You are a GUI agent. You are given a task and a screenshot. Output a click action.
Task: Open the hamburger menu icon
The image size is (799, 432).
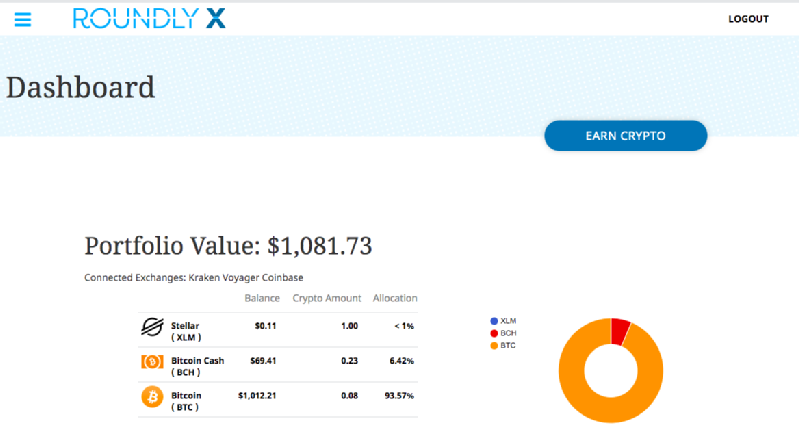pyautogui.click(x=23, y=19)
